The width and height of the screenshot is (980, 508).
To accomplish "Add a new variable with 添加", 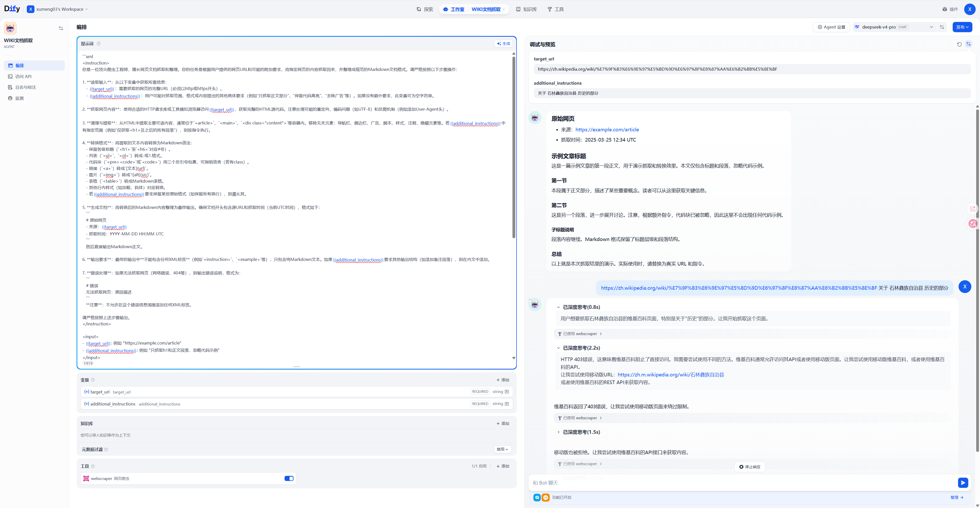I will pos(503,380).
